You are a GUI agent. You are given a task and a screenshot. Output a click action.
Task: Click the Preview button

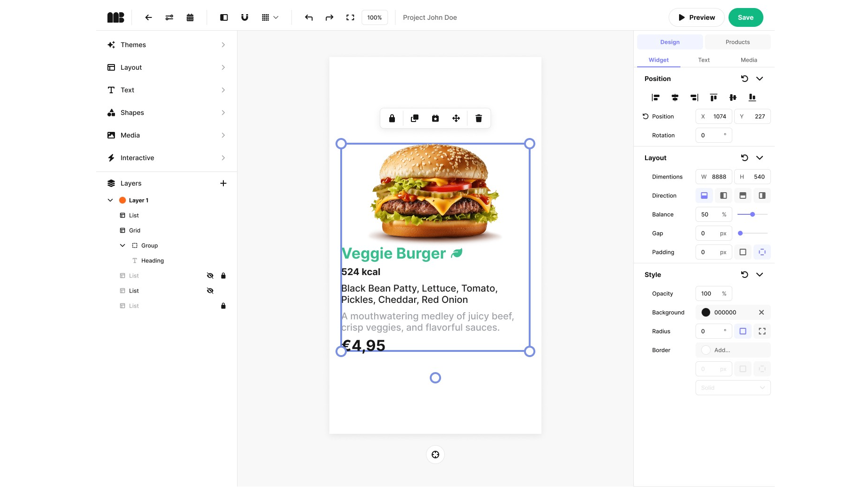(x=696, y=17)
